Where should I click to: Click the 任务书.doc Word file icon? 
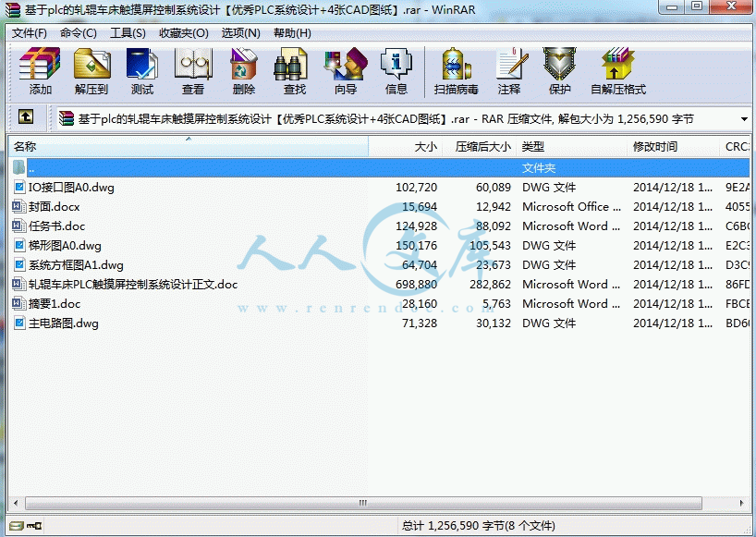(18, 226)
